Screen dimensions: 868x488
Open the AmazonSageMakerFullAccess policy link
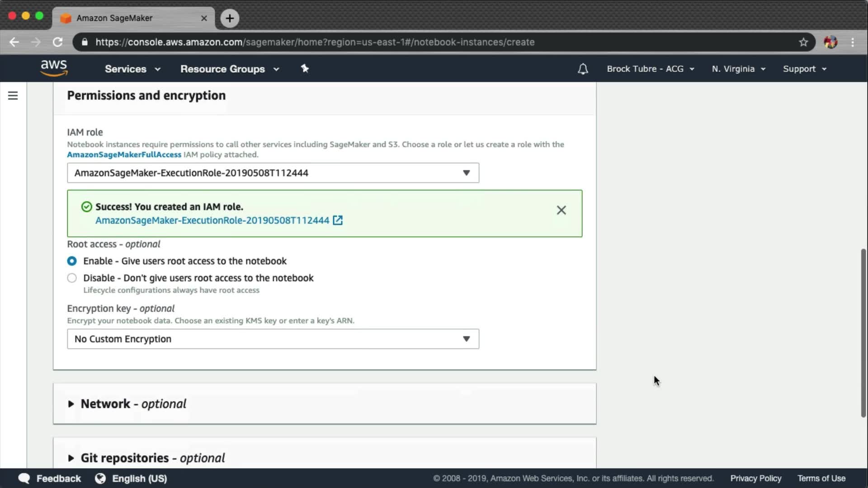point(124,155)
